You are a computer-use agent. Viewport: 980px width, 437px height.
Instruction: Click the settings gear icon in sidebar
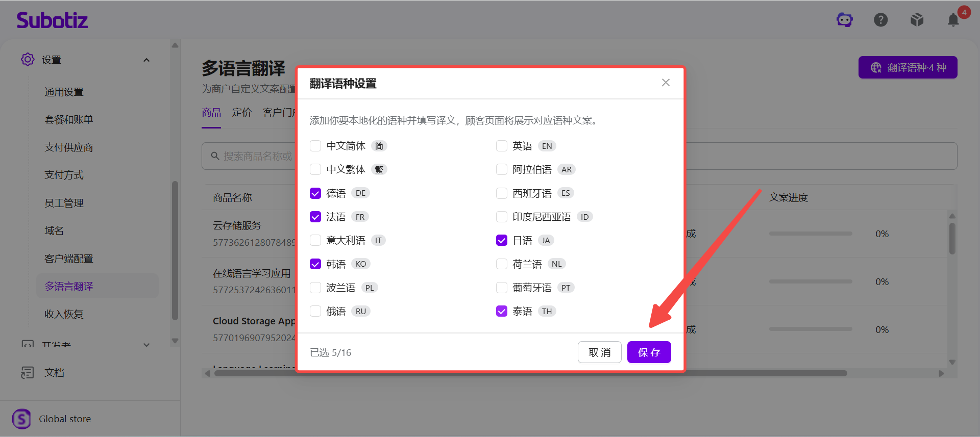[x=28, y=60]
